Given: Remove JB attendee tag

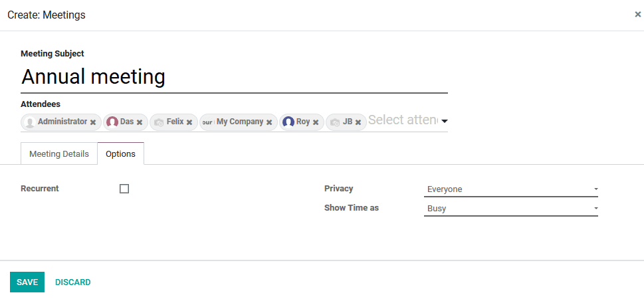Looking at the screenshot, I should (358, 122).
